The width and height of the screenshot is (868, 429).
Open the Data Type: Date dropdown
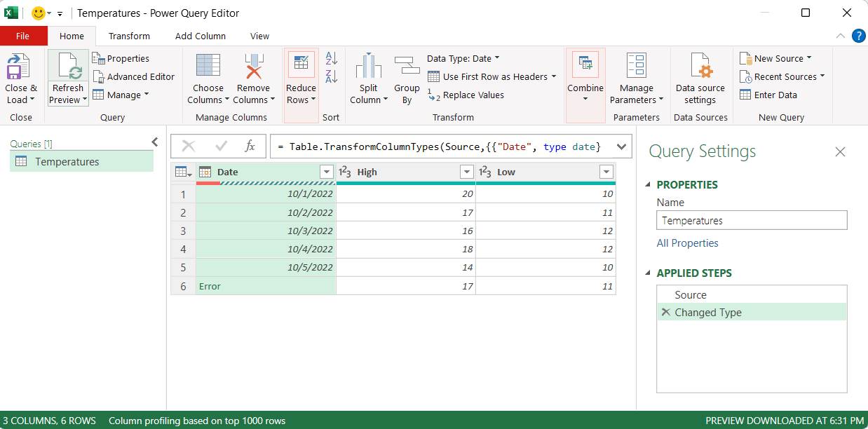coord(463,58)
